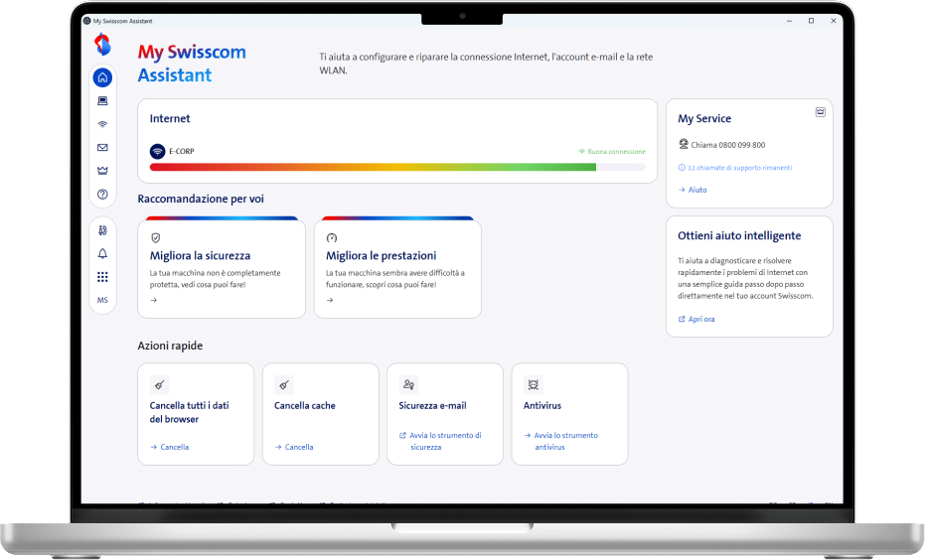Click Cancella under Cancella cache
This screenshot has height=560, width=926.
(x=294, y=447)
